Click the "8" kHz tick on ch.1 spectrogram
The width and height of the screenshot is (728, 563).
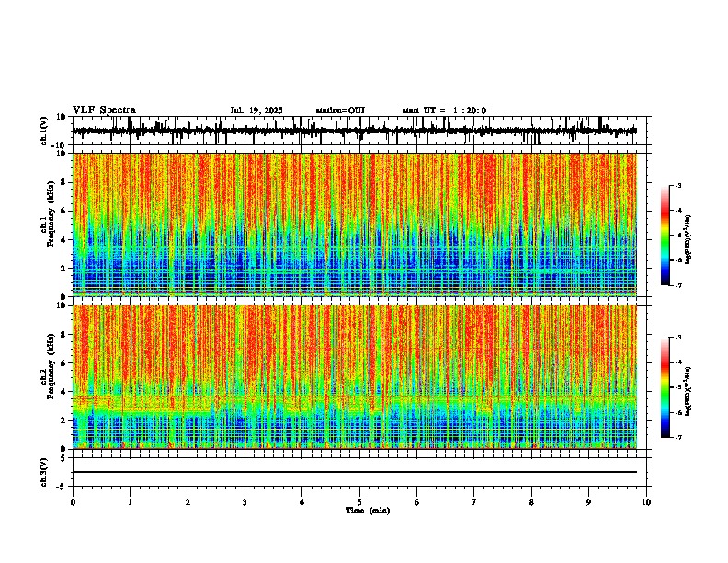click(65, 182)
